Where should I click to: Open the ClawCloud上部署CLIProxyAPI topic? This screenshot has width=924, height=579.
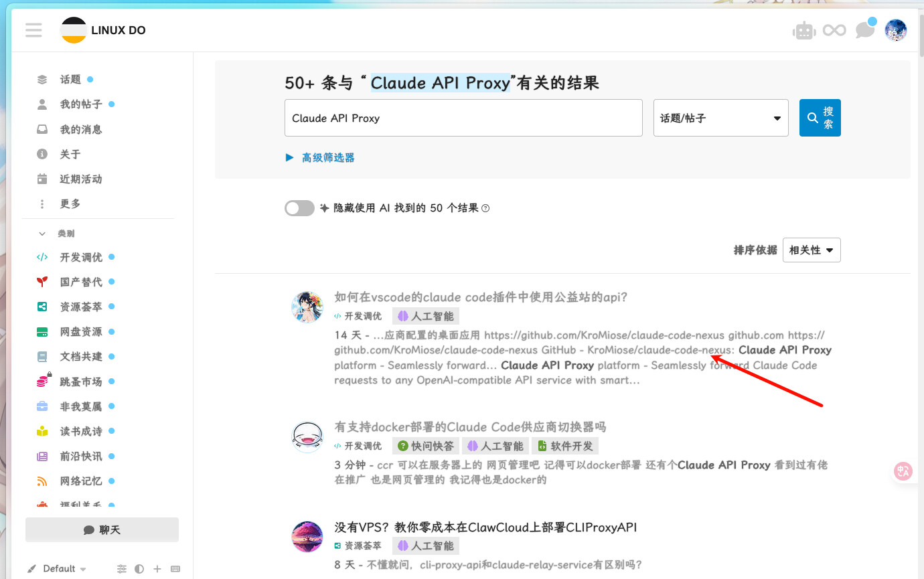(x=485, y=527)
